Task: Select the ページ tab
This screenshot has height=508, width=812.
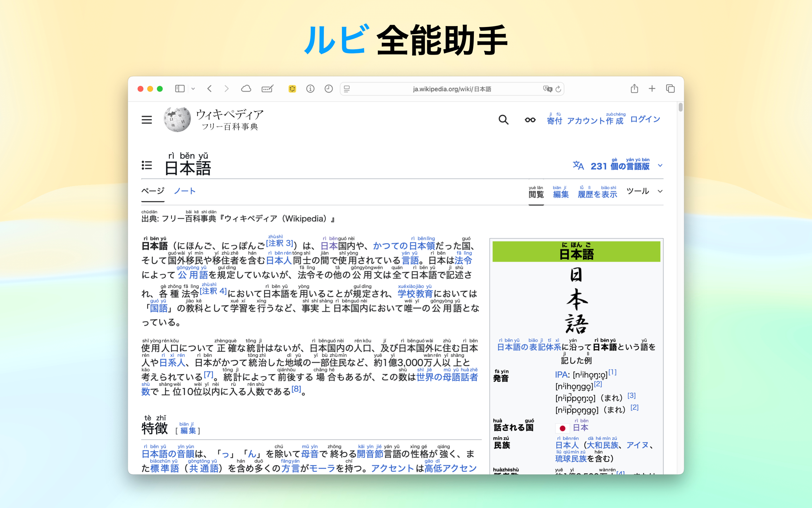Action: (153, 191)
